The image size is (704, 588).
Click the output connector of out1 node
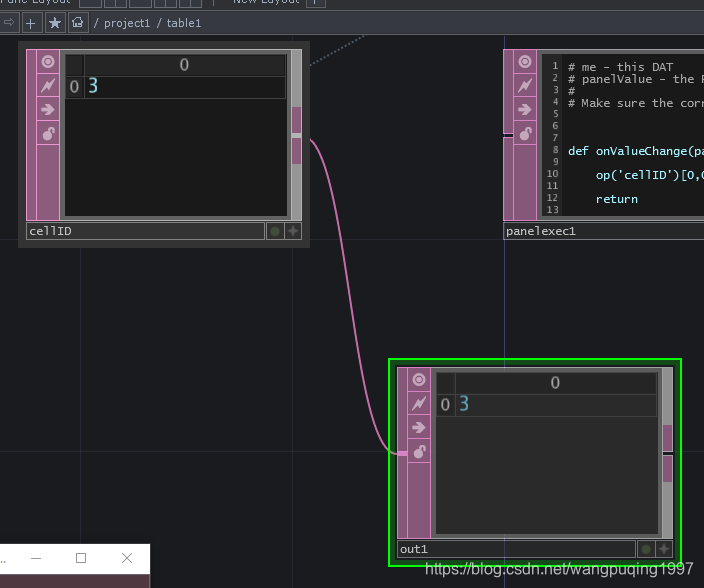coord(668,453)
